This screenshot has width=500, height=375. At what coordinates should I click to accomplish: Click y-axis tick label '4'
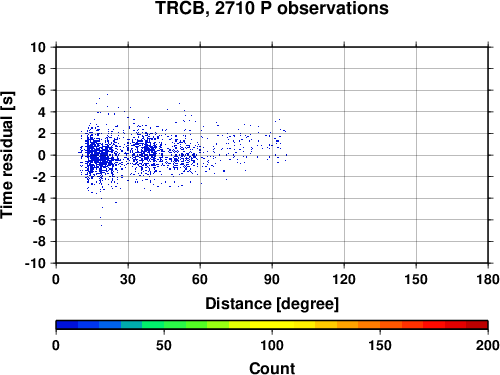tap(42, 112)
